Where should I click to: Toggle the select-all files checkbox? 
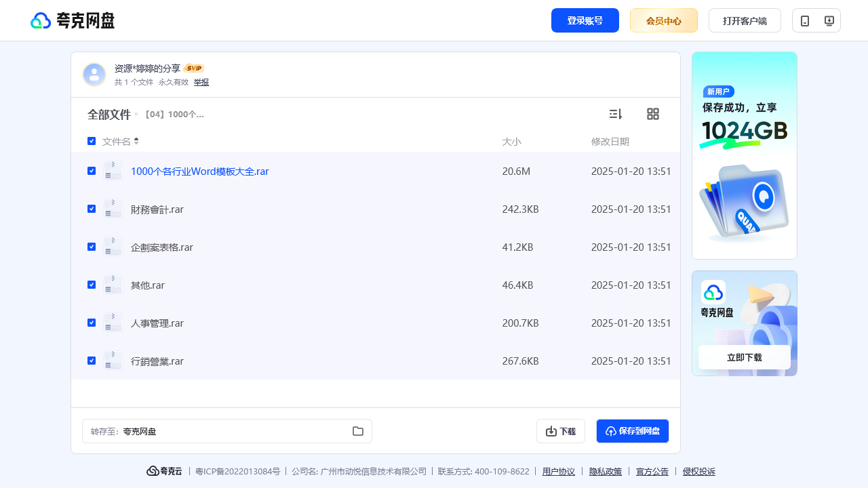pos(92,141)
